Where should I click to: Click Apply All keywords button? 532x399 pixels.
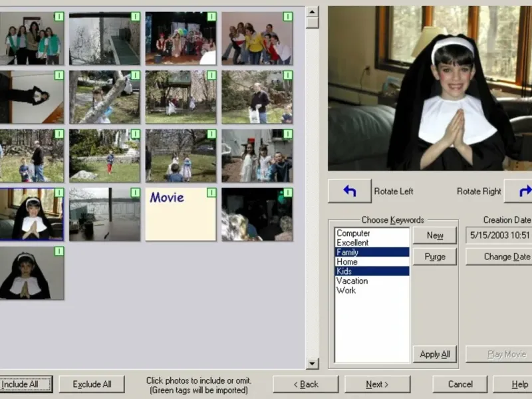pos(435,354)
